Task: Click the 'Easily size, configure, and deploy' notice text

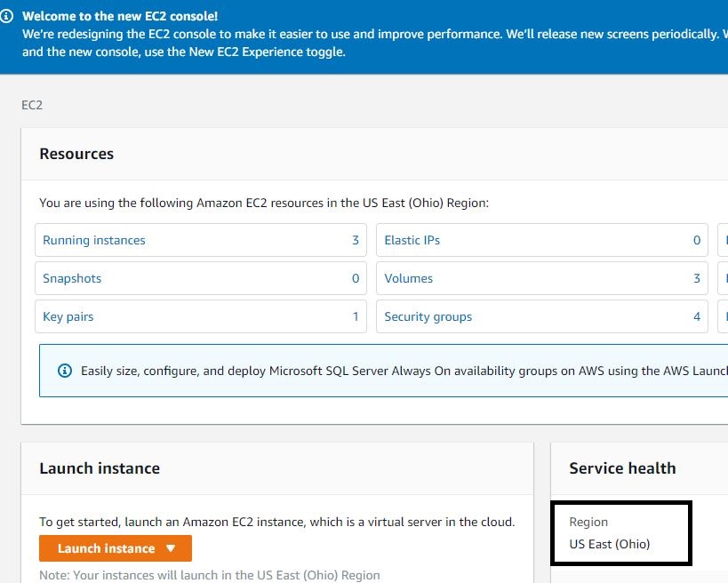Action: pos(404,371)
